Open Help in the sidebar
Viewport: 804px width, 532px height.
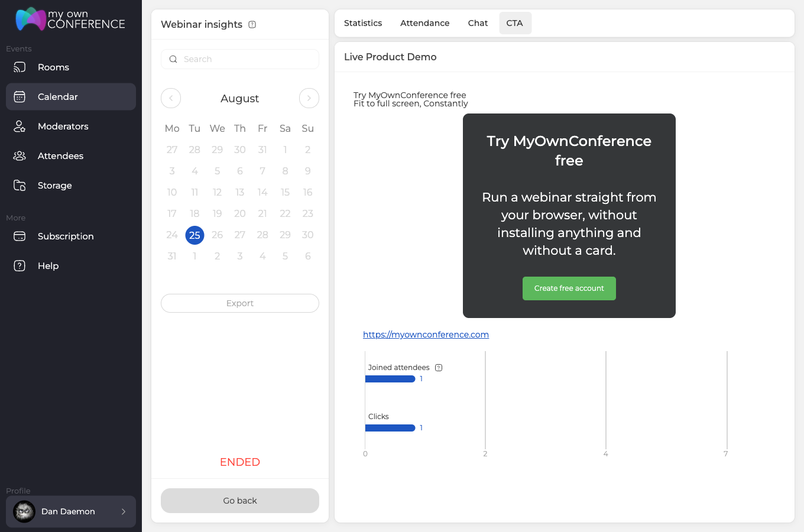tap(71, 266)
